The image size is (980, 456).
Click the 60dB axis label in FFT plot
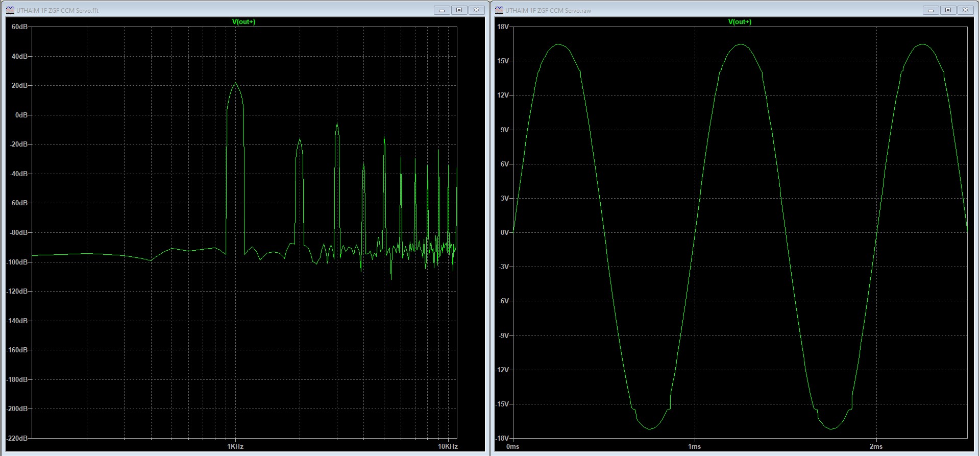pos(20,27)
